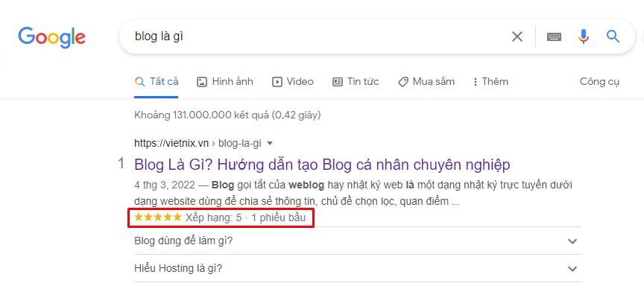Expand 'Hiểu Hosting là gì?' question
This screenshot has width=644, height=283.
pos(358,268)
